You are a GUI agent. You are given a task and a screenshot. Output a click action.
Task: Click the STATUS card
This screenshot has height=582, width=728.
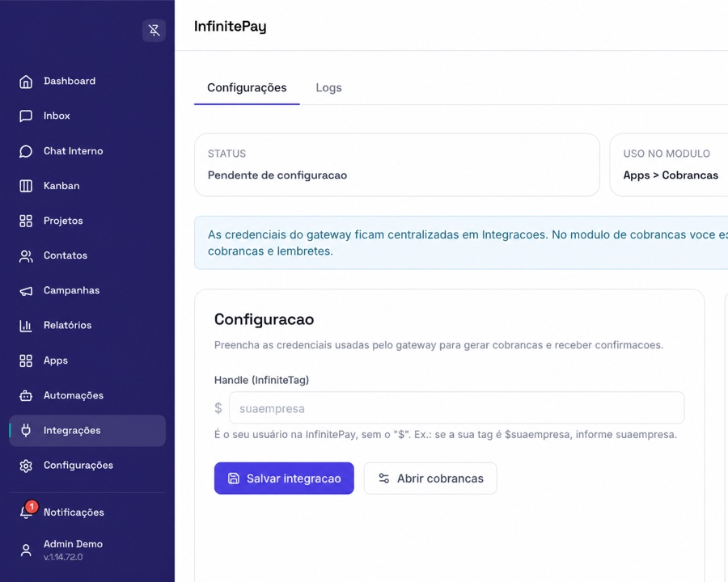(x=397, y=165)
